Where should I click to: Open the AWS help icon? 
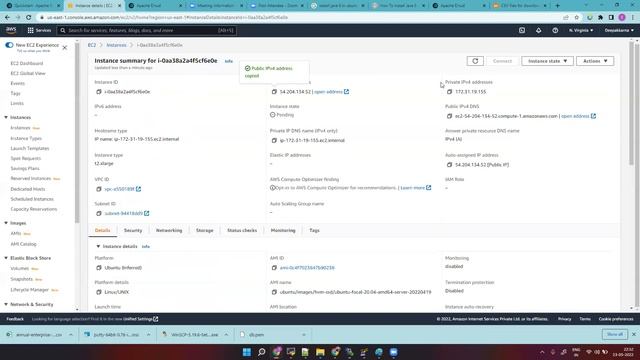click(x=555, y=30)
